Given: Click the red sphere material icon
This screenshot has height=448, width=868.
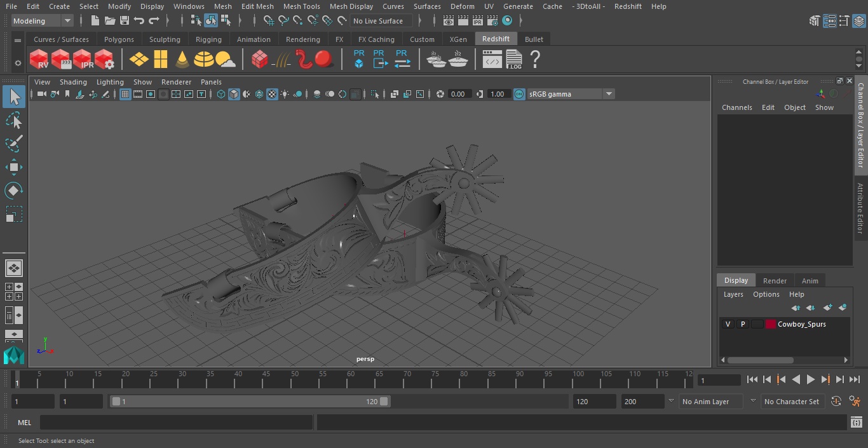Looking at the screenshot, I should point(324,60).
